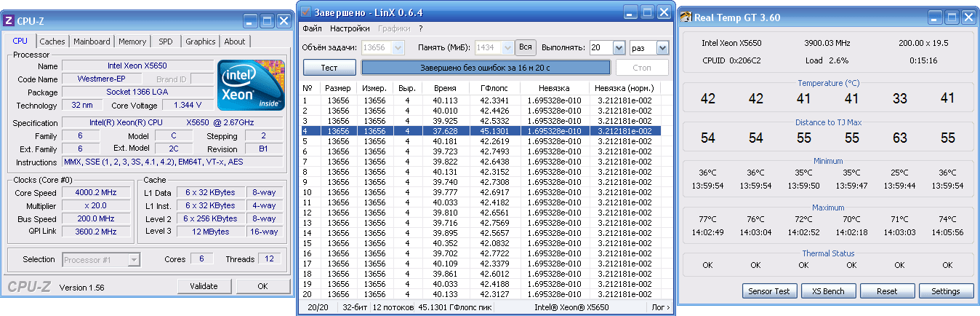Maximize the Real Temp GT window
Viewport: 980px width, 316px height.
tap(952, 17)
